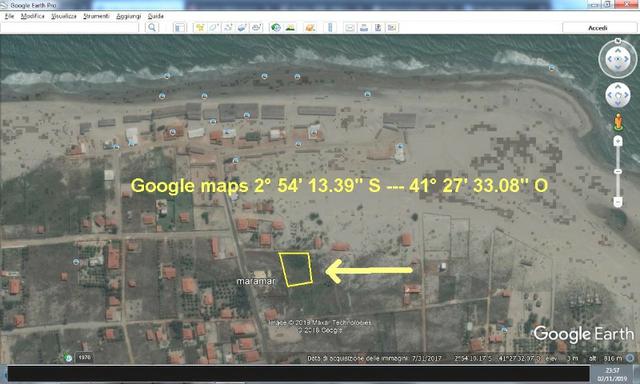The width and height of the screenshot is (640, 384).
Task: Select the Add Polygon tool
Action: 214,27
